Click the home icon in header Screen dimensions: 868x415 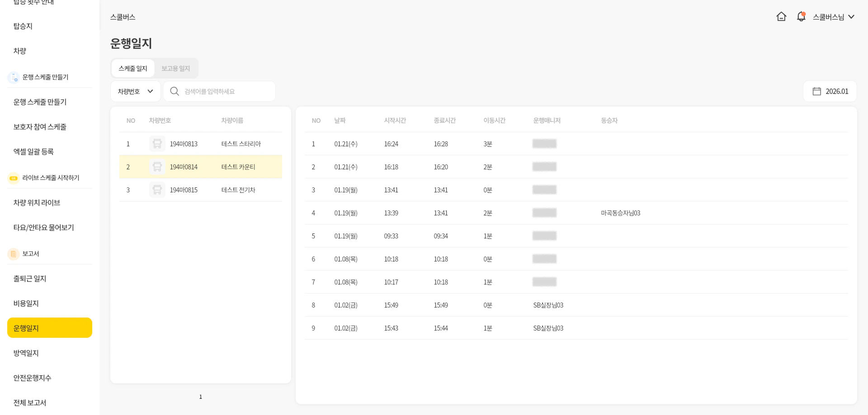click(781, 17)
